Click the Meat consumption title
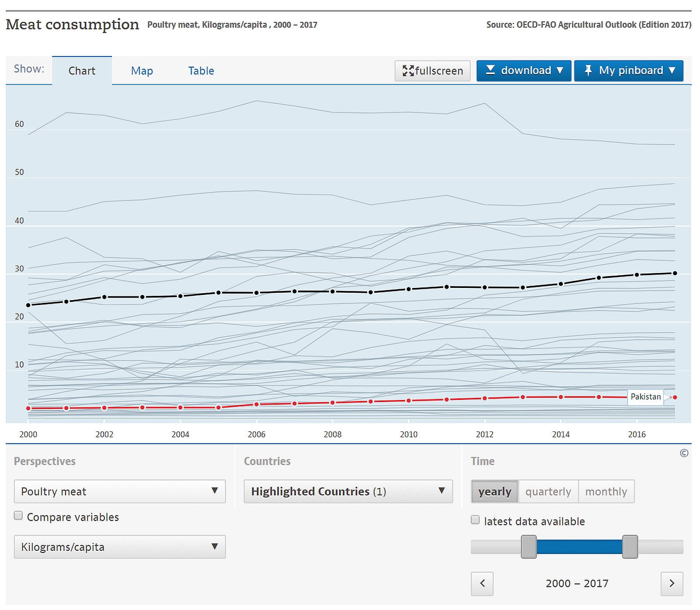The width and height of the screenshot is (700, 610). 72,24
